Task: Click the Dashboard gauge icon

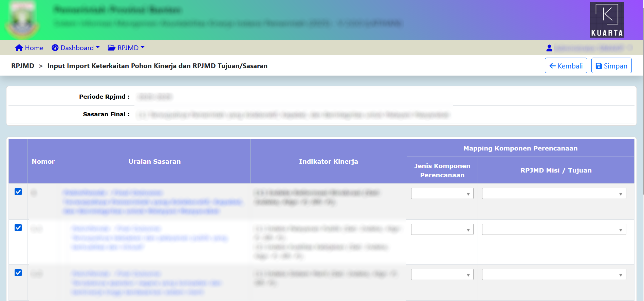Action: click(x=55, y=48)
